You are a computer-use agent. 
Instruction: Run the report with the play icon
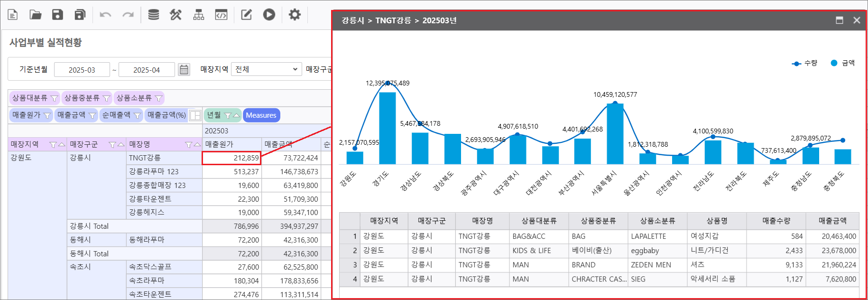[269, 15]
